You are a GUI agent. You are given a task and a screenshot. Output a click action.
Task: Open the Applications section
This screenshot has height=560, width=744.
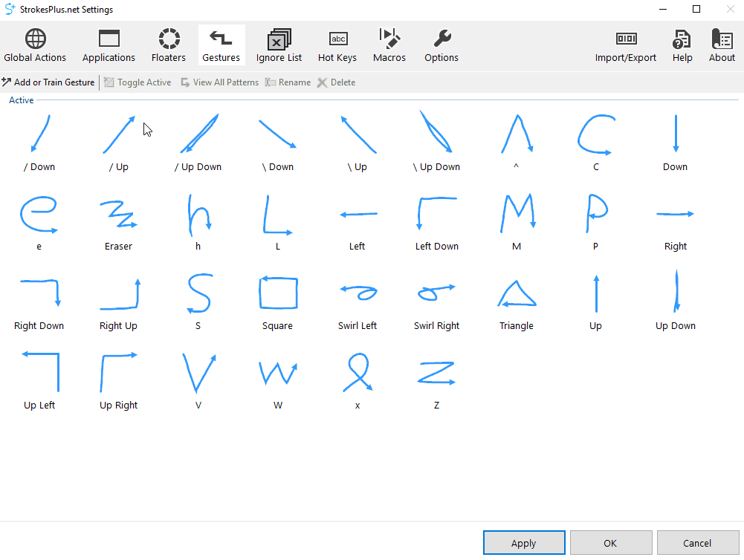pos(109,45)
